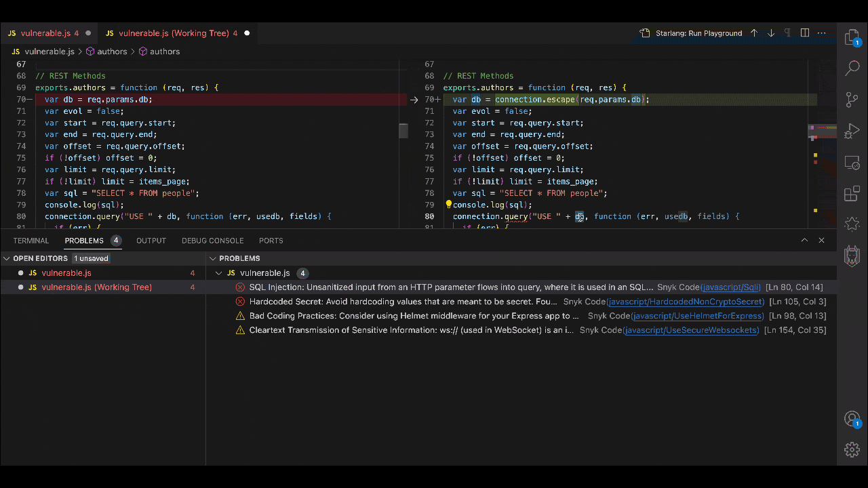
Task: Open the Explorer view in activity bar
Action: click(x=852, y=37)
